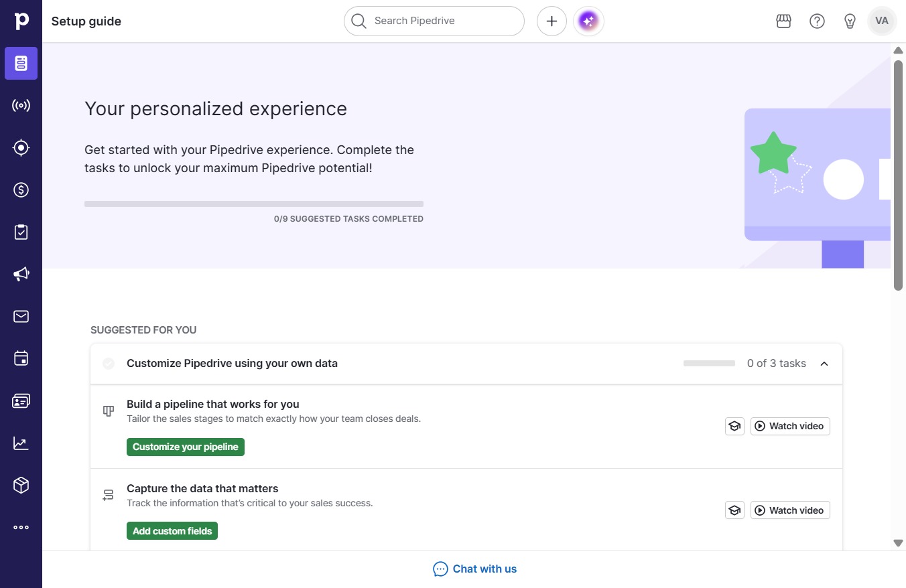Open the Setup guide sidebar icon

(21, 64)
